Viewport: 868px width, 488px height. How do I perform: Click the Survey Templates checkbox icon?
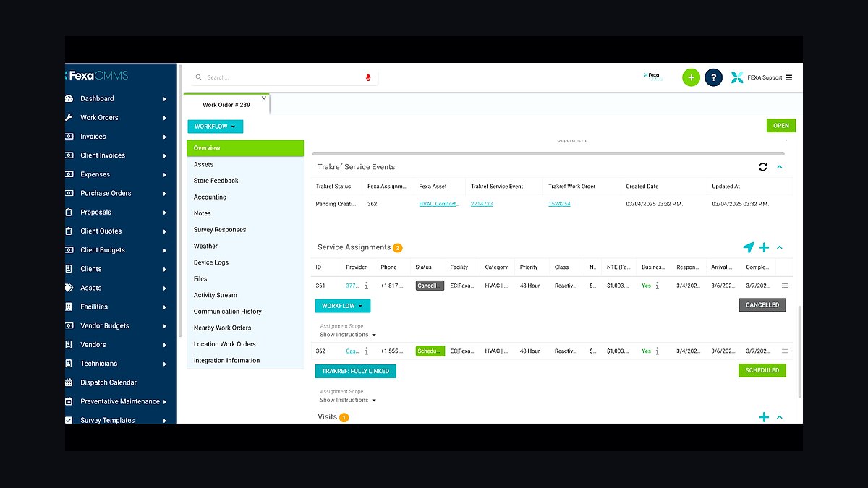[x=69, y=420]
